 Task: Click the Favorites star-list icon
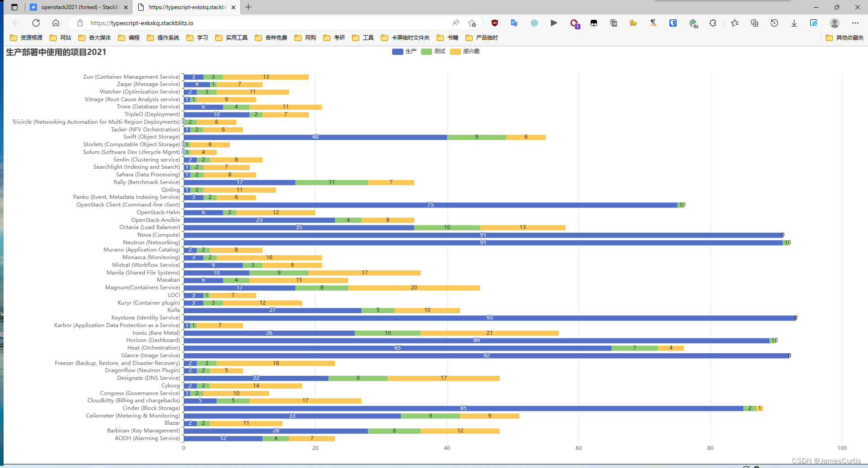coord(734,23)
